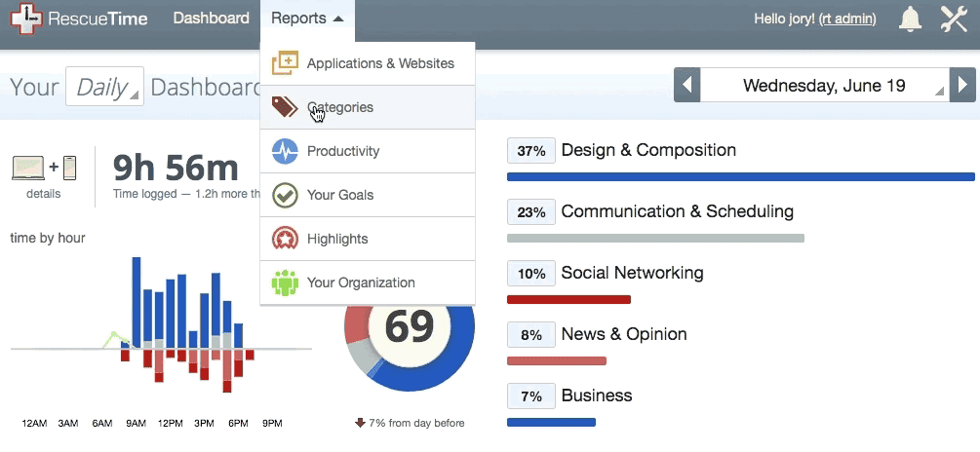This screenshot has width=980, height=452.
Task: Click the Communication & Scheduling progress bar
Action: 655,238
